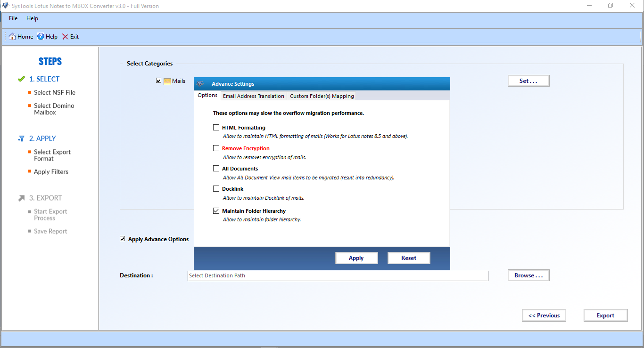Click the Advance Settings dialog title icon
The height and width of the screenshot is (348, 644).
coord(200,84)
